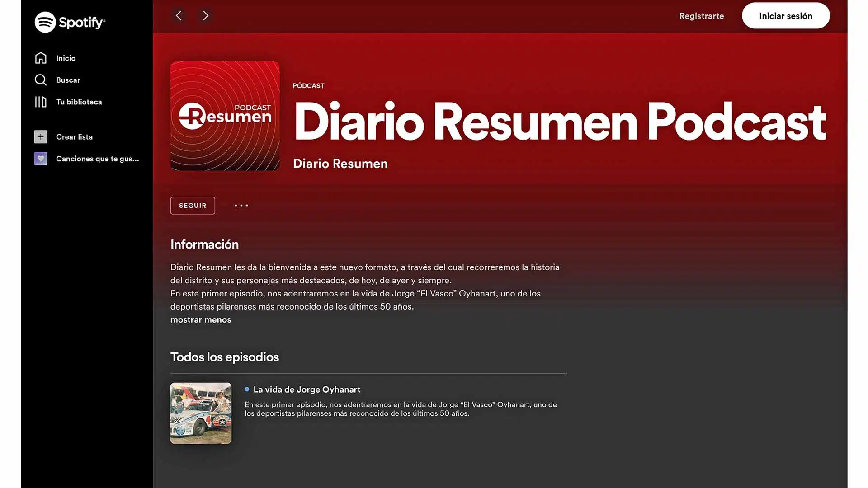
Task: Click the podcast description paragraph
Action: tap(365, 287)
